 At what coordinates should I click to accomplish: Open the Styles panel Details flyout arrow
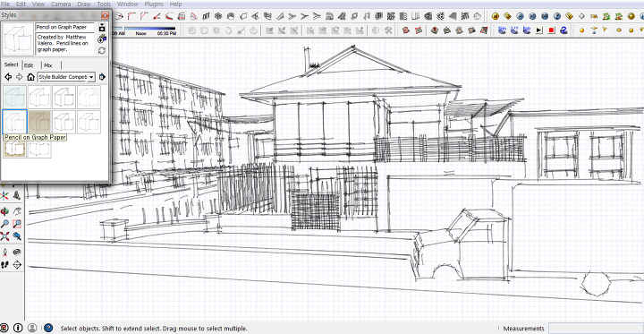tap(102, 77)
